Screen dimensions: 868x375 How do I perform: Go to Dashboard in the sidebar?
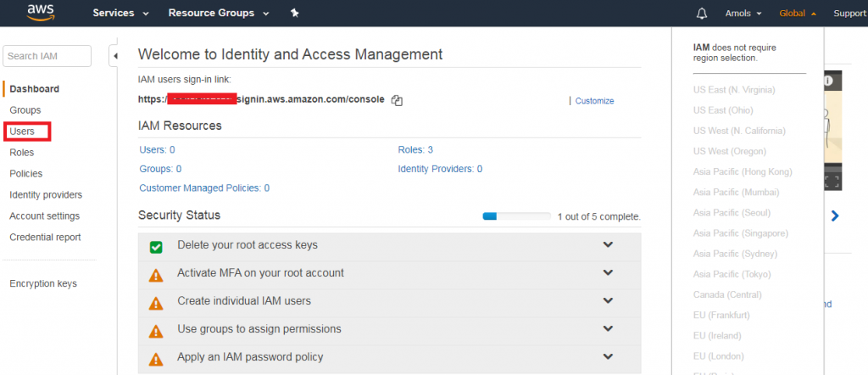click(x=34, y=88)
